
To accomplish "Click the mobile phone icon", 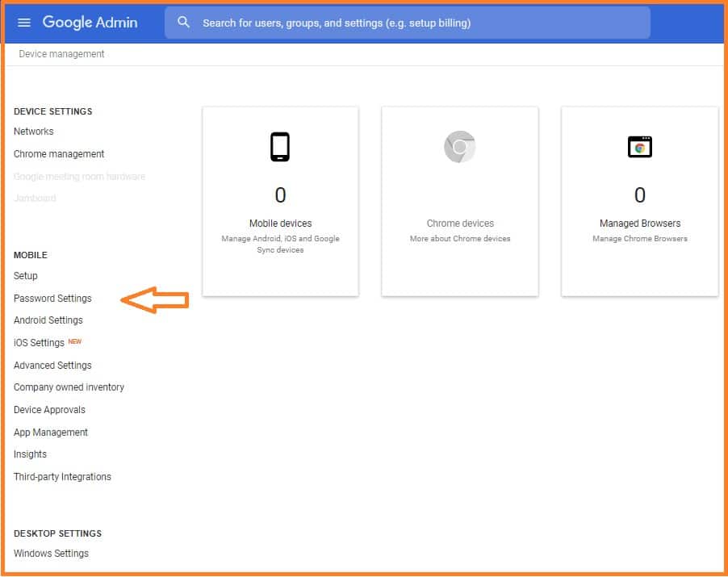I will [x=280, y=147].
